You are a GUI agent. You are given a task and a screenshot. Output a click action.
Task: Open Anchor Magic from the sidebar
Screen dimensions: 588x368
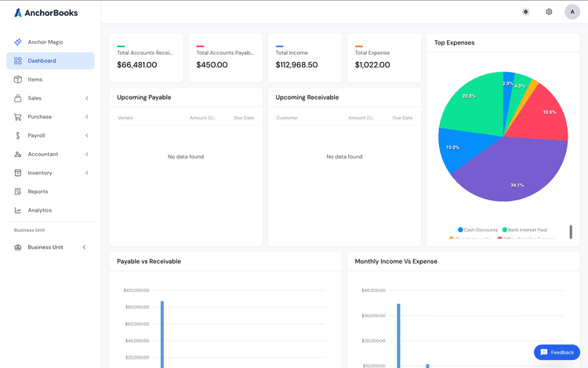click(x=45, y=42)
